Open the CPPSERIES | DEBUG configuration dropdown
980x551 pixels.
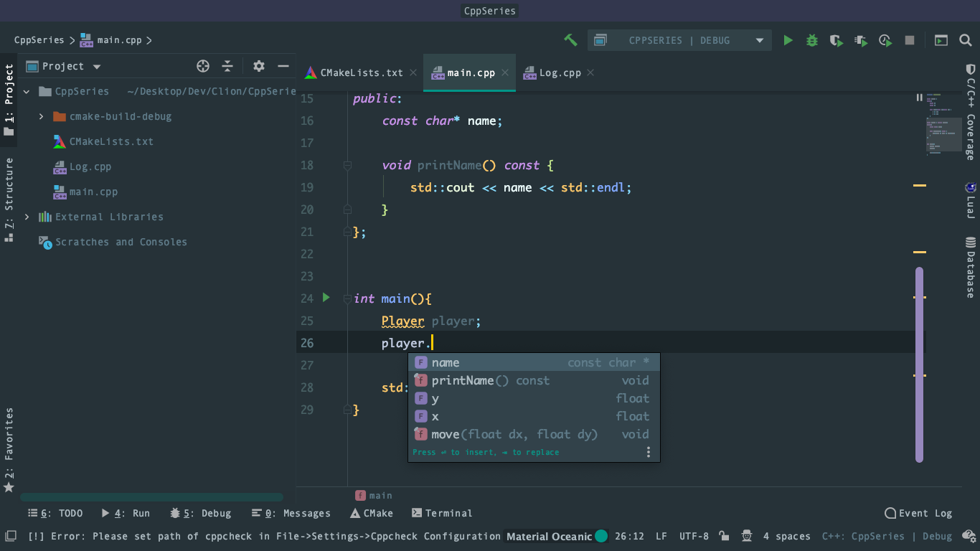[x=679, y=40]
